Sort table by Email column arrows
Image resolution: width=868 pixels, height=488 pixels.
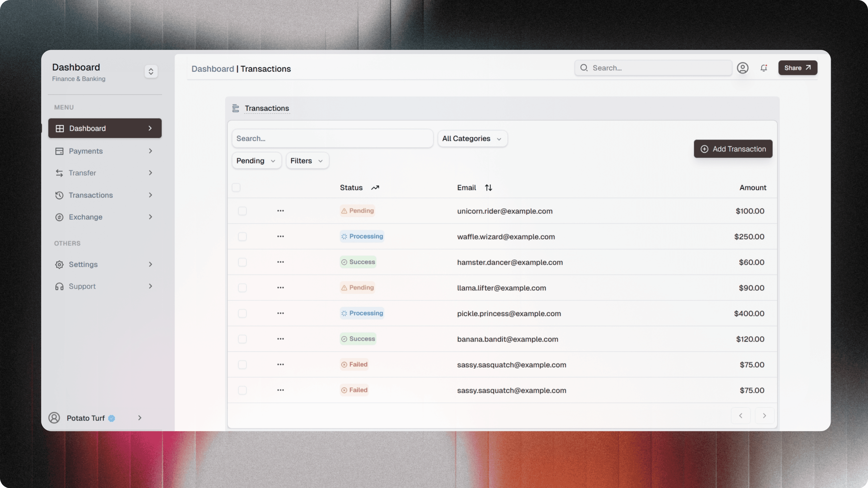pyautogui.click(x=488, y=187)
